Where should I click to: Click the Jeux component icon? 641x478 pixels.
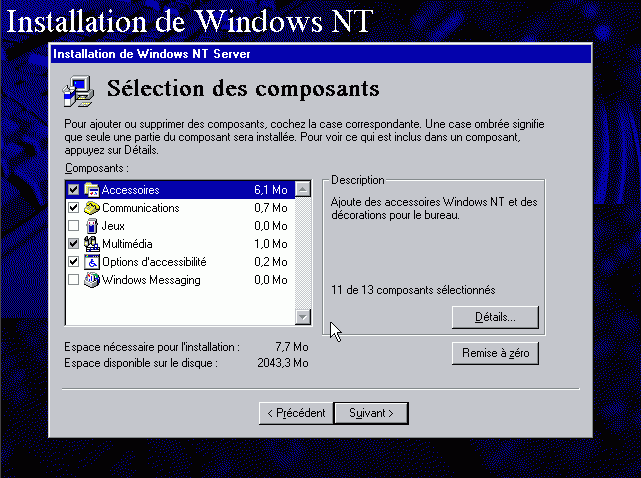[92, 226]
